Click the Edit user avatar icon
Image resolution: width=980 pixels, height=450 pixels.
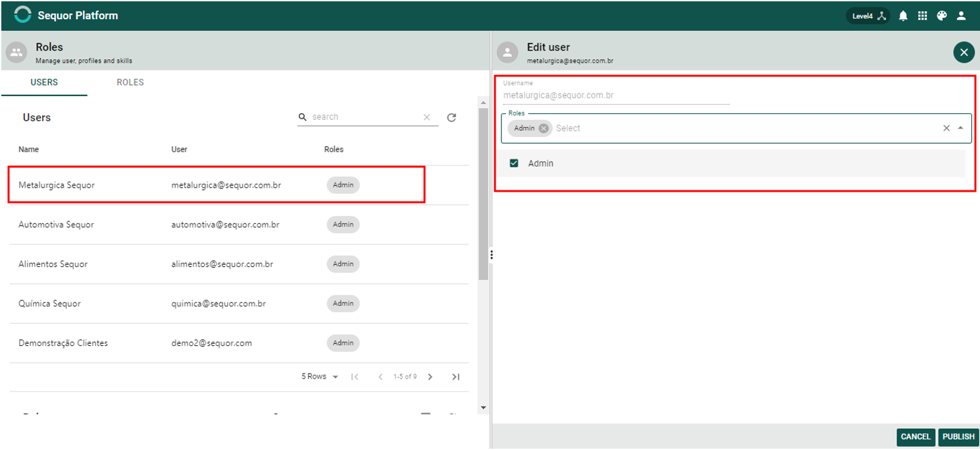[x=507, y=52]
